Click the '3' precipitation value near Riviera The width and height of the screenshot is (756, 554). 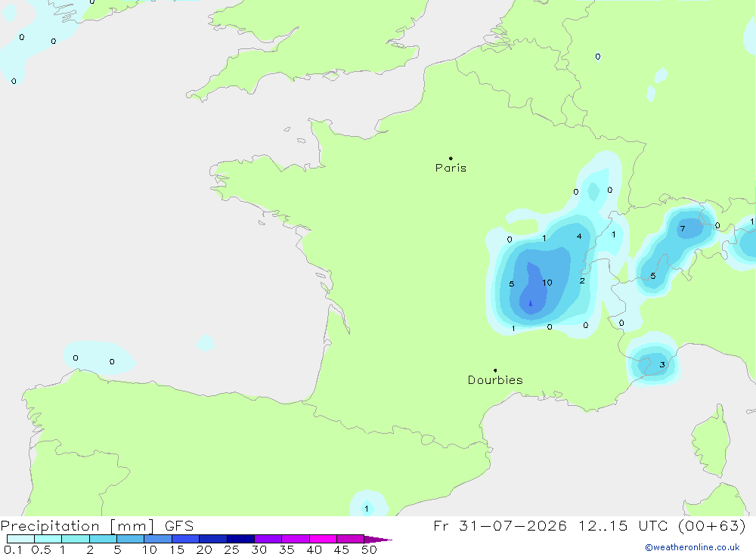662,364
